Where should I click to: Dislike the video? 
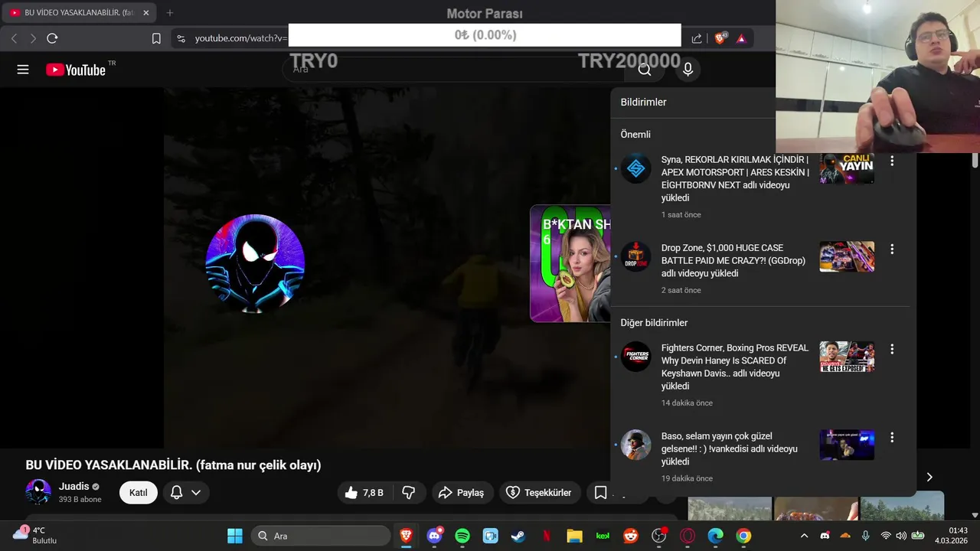[x=409, y=493]
